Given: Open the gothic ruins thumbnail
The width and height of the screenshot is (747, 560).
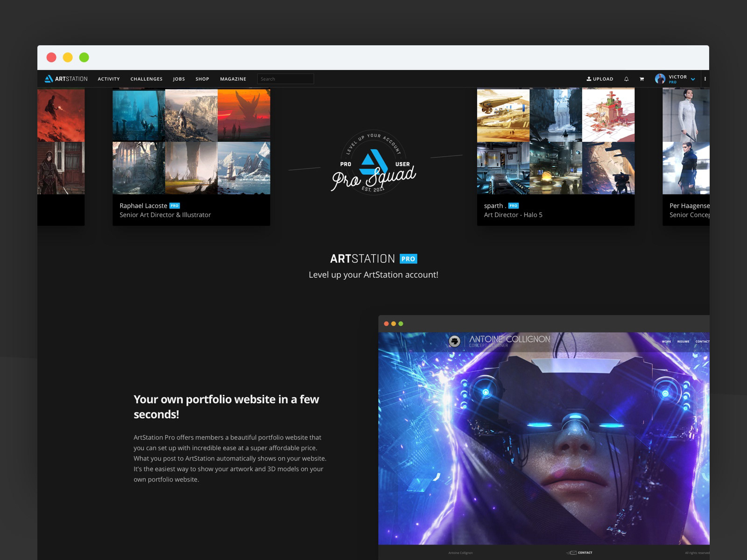Looking at the screenshot, I should (x=139, y=168).
